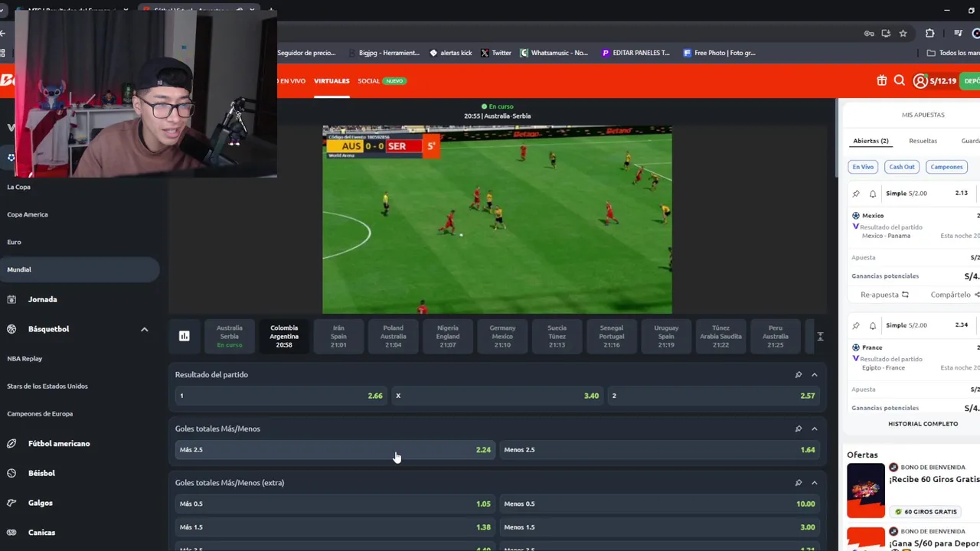Viewport: 980px width, 551px height.
Task: Open HISTORIAL COMPLETO link
Action: pos(923,424)
